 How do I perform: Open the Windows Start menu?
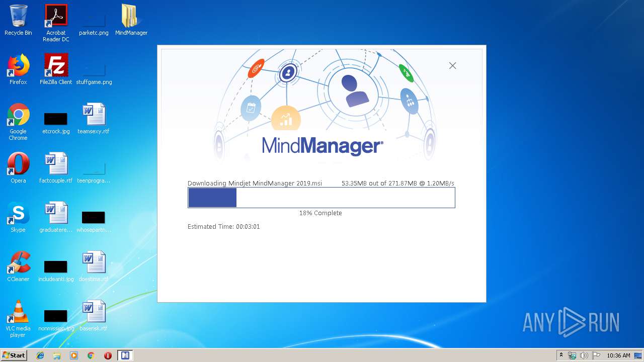14,355
